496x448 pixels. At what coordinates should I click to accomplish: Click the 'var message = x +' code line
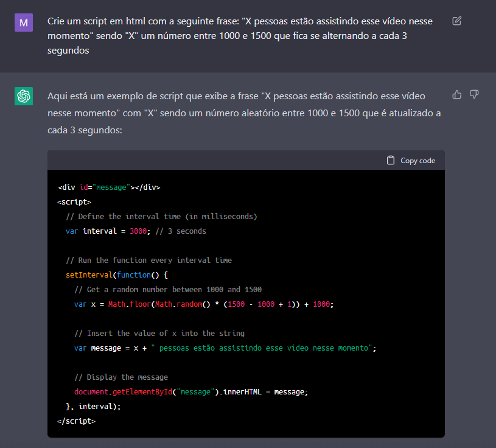point(225,348)
